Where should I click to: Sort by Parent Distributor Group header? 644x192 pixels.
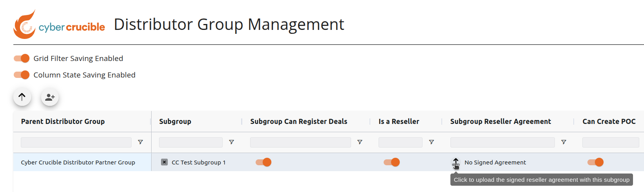(x=63, y=122)
